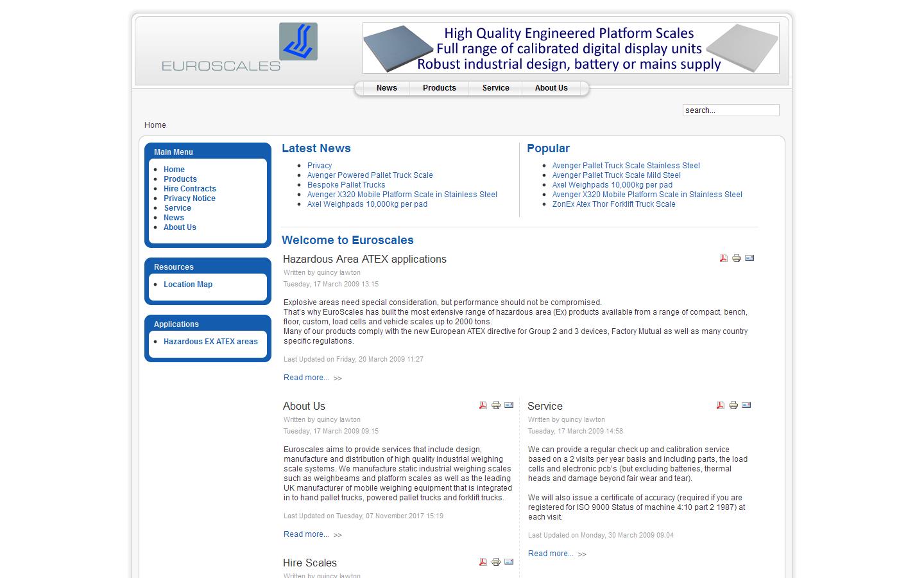
Task: Open Avenger Pallet Truck Scale Stainless Steel link
Action: 626,165
